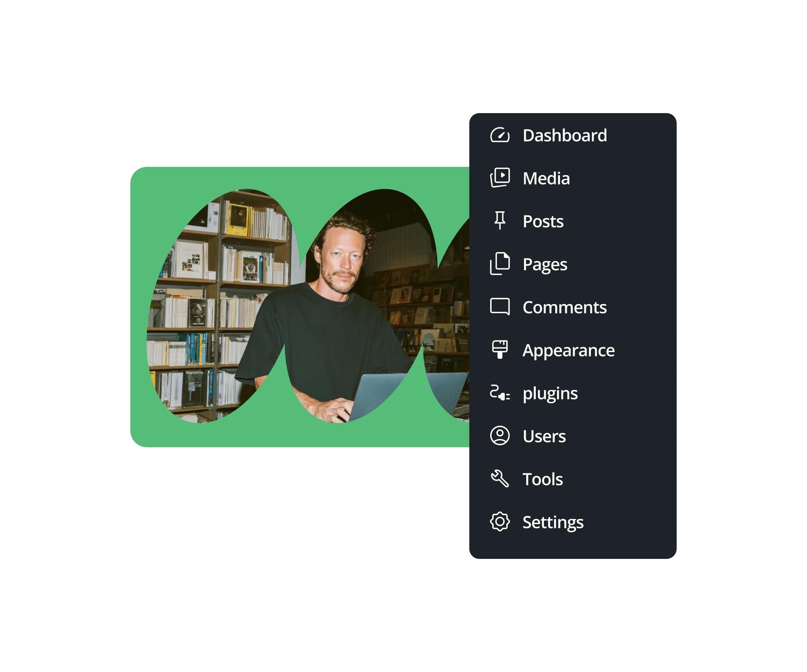
Task: Open the Pages menu label
Action: [545, 265]
